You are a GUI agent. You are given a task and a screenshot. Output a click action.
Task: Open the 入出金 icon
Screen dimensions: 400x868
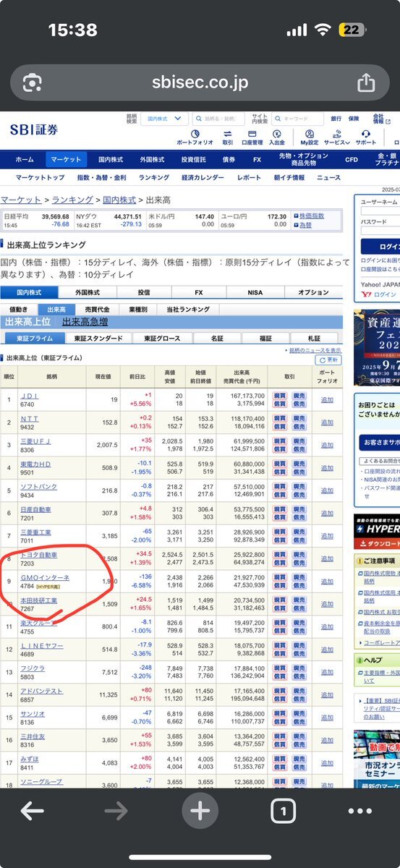click(x=276, y=137)
